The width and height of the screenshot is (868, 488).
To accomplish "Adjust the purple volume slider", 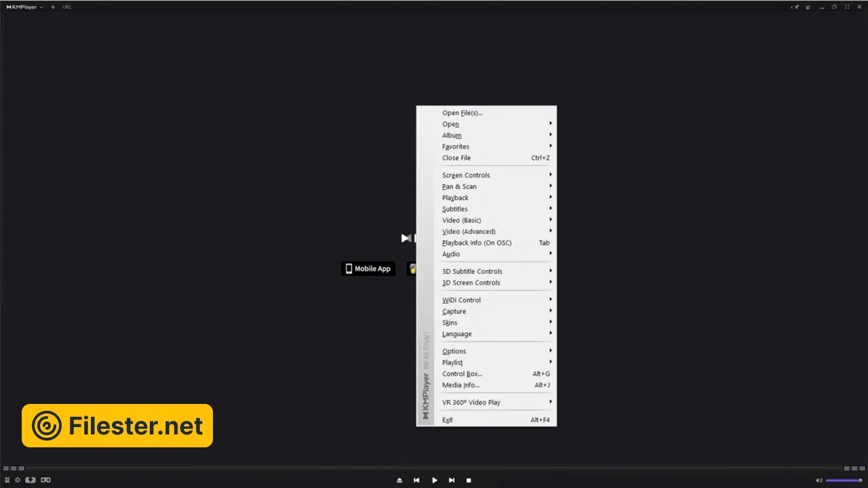I will tap(843, 480).
